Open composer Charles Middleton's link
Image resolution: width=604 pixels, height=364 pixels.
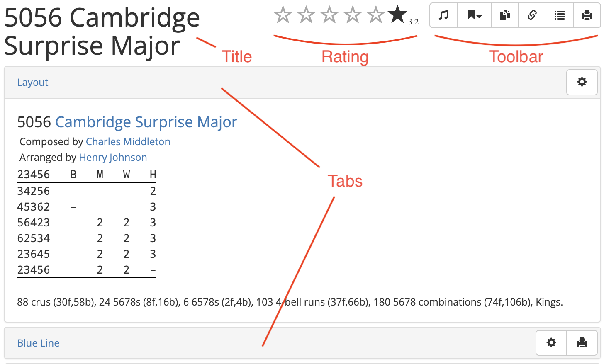128,142
